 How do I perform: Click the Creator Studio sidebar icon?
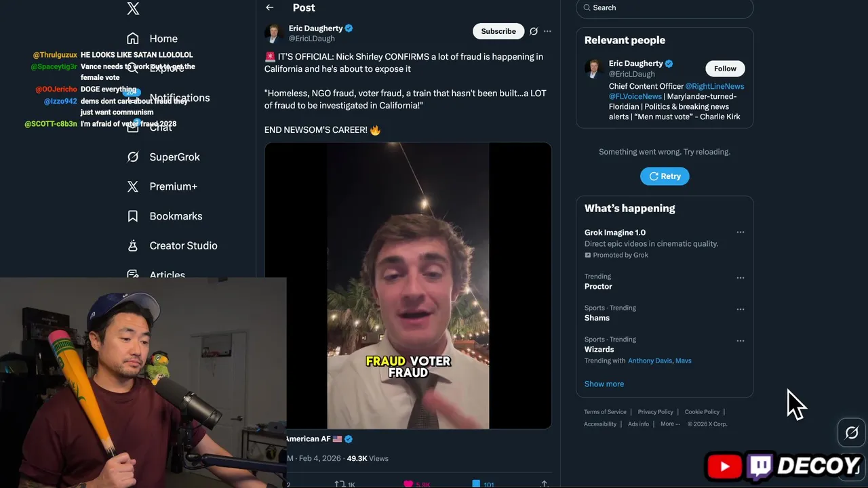133,245
